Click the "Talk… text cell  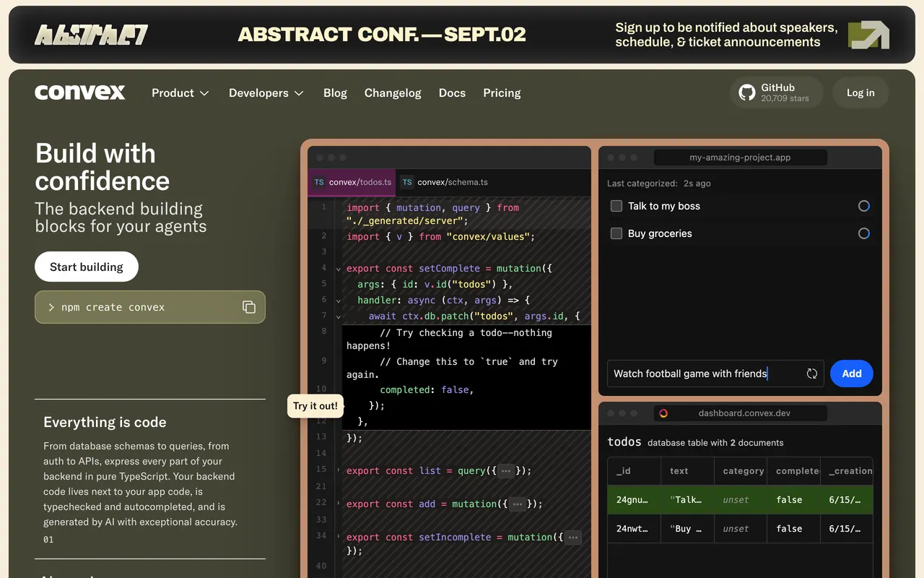[687, 500]
